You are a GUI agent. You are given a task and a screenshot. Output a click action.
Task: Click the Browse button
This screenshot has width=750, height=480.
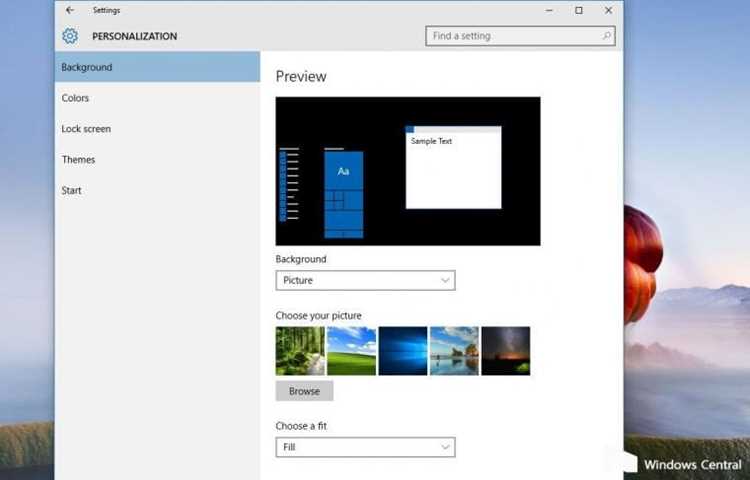[x=304, y=391]
